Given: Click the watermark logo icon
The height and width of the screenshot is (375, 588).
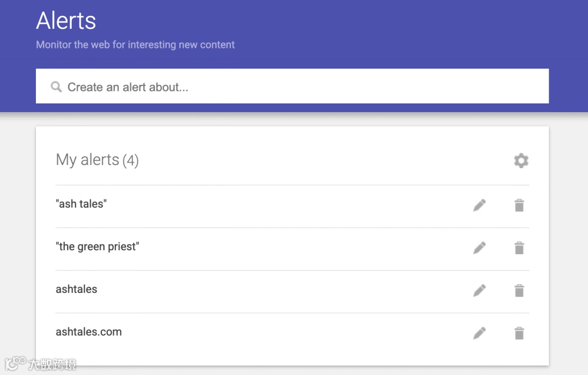Looking at the screenshot, I should coord(15,363).
